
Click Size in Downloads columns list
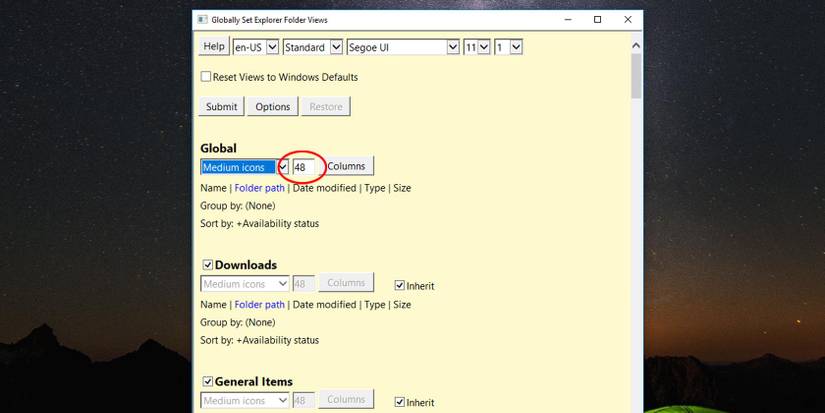point(402,305)
